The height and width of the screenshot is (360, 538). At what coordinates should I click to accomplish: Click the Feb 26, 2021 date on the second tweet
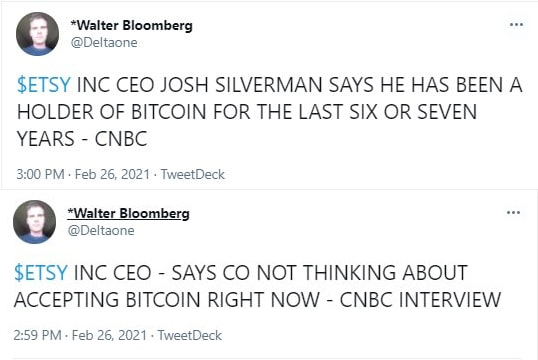point(109,335)
